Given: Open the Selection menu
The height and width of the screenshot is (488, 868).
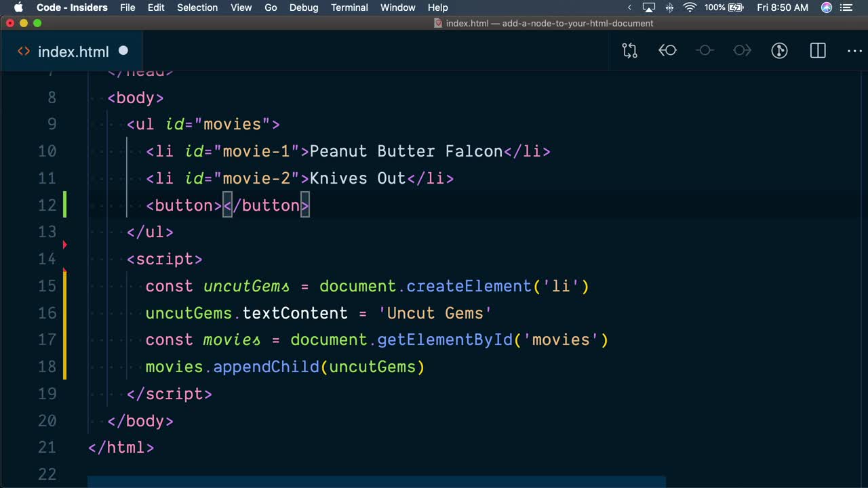Looking at the screenshot, I should tap(197, 7).
